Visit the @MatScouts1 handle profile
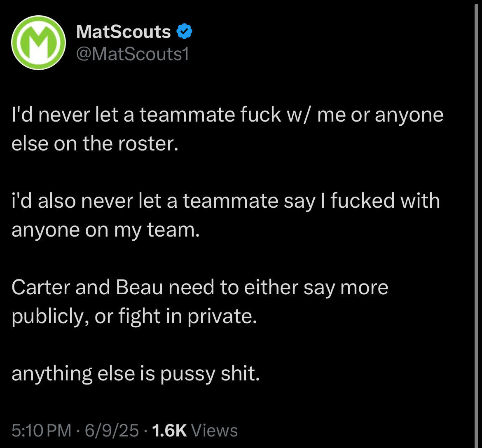Screen dimensions: 482x448 (133, 54)
